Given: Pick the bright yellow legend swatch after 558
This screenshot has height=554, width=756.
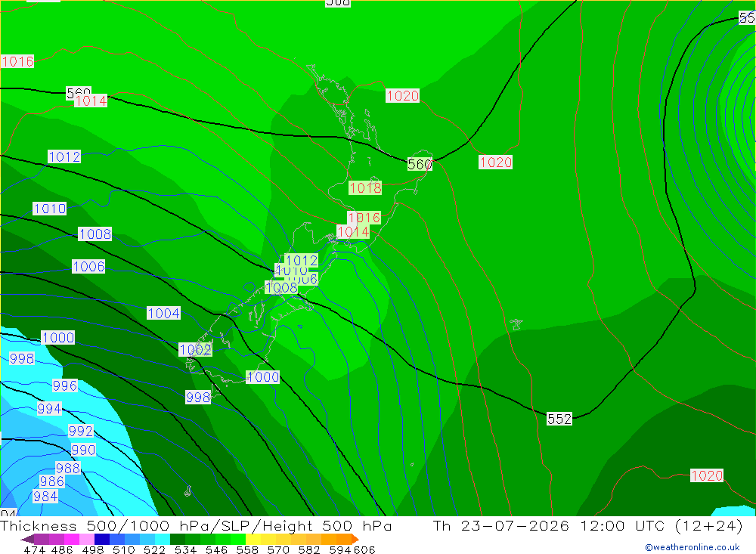Looking at the screenshot, I should tap(253, 539).
